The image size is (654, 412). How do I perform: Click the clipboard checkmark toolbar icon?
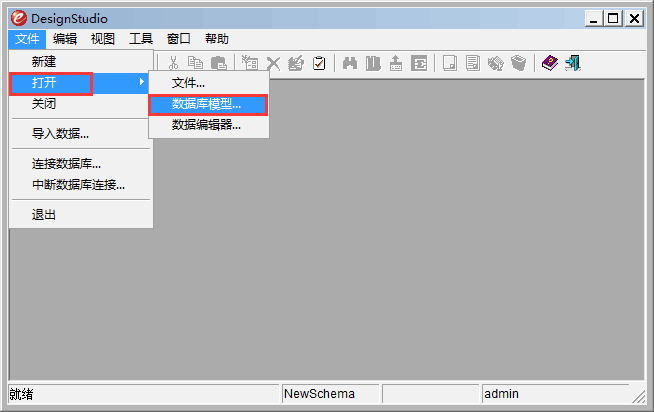tap(319, 63)
